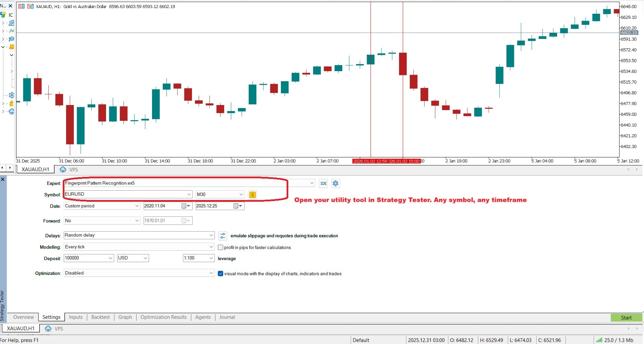Switch to the Agents tab
The height and width of the screenshot is (344, 644).
[x=203, y=317]
